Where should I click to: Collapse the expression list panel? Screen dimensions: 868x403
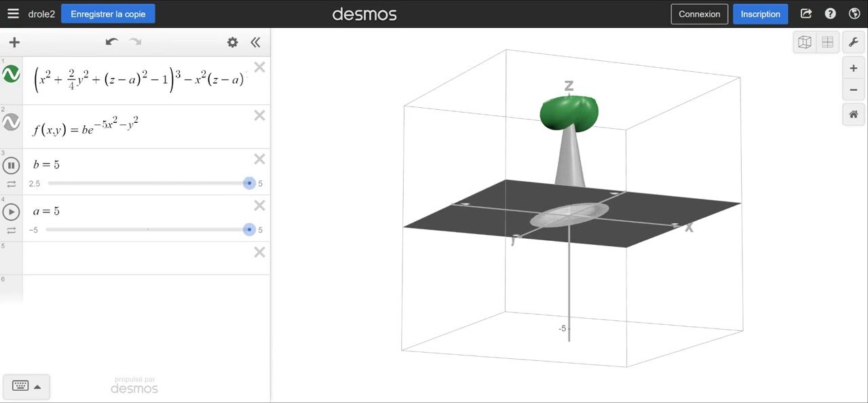pyautogui.click(x=255, y=42)
